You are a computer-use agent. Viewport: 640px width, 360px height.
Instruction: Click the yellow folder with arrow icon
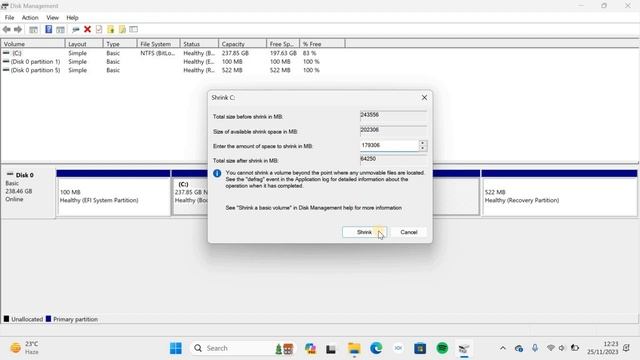[110, 29]
